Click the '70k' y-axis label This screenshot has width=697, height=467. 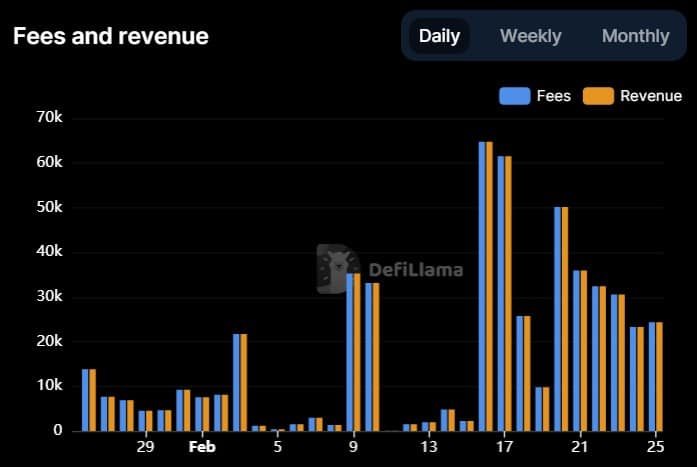(49, 118)
